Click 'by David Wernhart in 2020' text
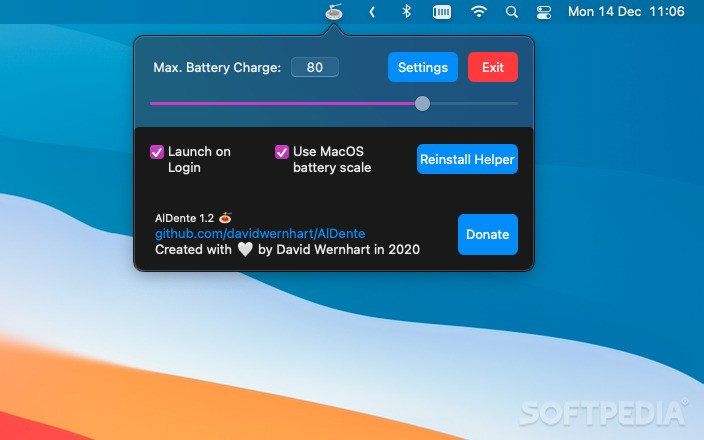This screenshot has height=440, width=704. [339, 249]
